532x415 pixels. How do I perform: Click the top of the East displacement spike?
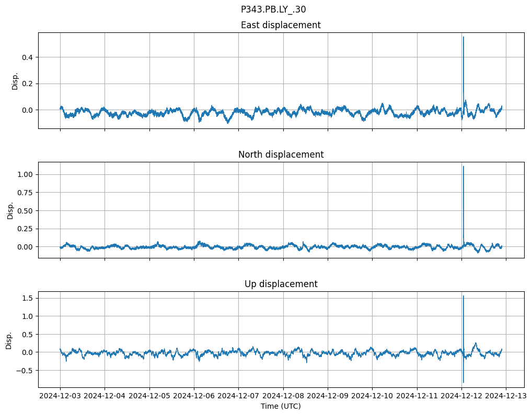[x=463, y=38]
